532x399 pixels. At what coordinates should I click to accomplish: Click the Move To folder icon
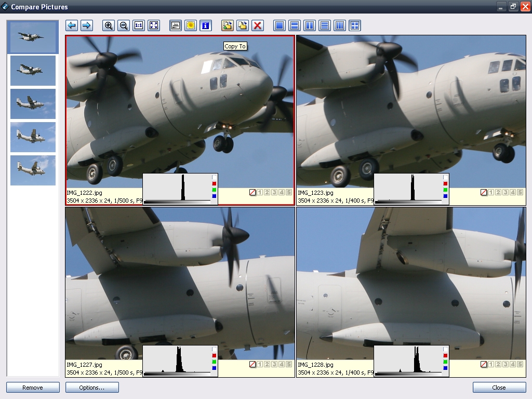(242, 25)
